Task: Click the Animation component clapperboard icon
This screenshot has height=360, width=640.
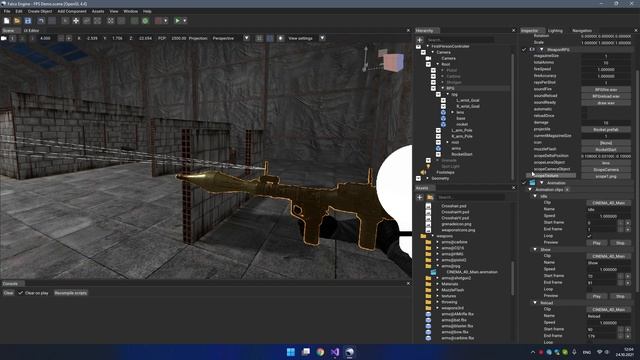Action: [x=533, y=183]
